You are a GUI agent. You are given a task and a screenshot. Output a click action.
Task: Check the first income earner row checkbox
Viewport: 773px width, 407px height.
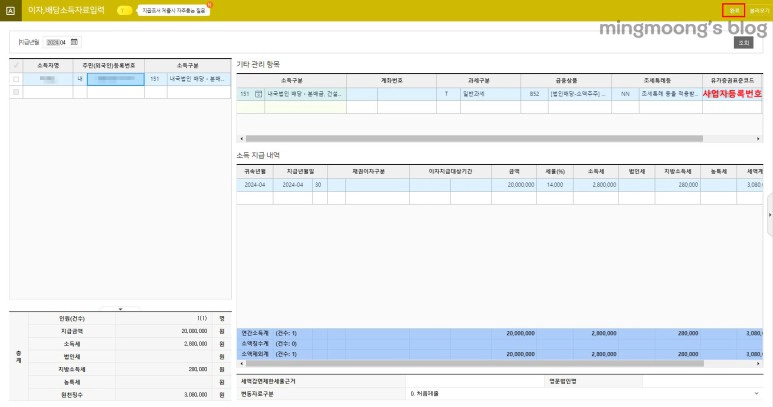[16, 79]
